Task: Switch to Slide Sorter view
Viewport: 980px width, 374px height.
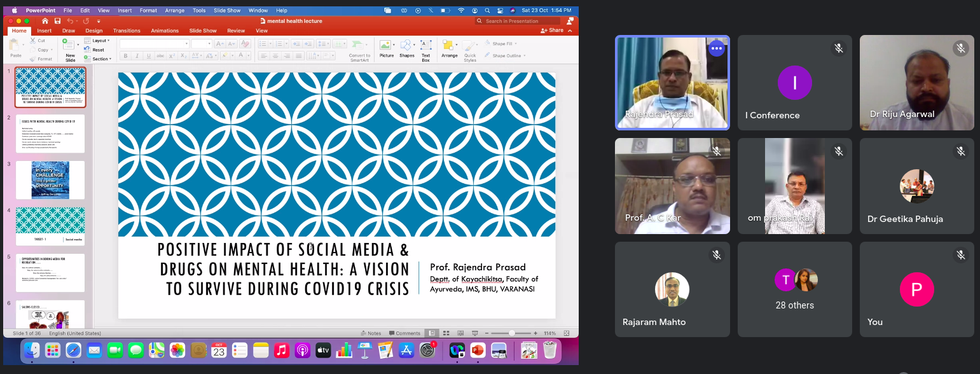Action: coord(446,333)
